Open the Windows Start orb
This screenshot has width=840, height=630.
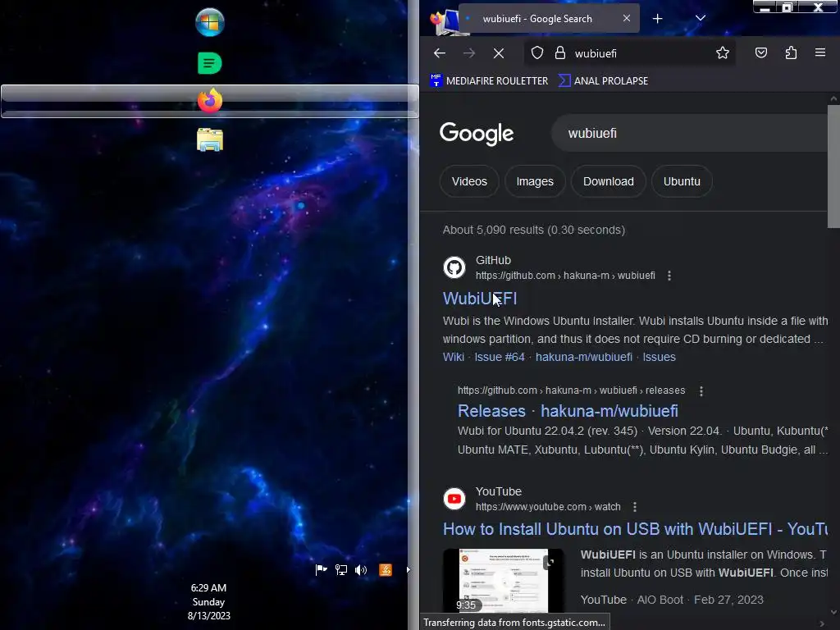point(209,22)
